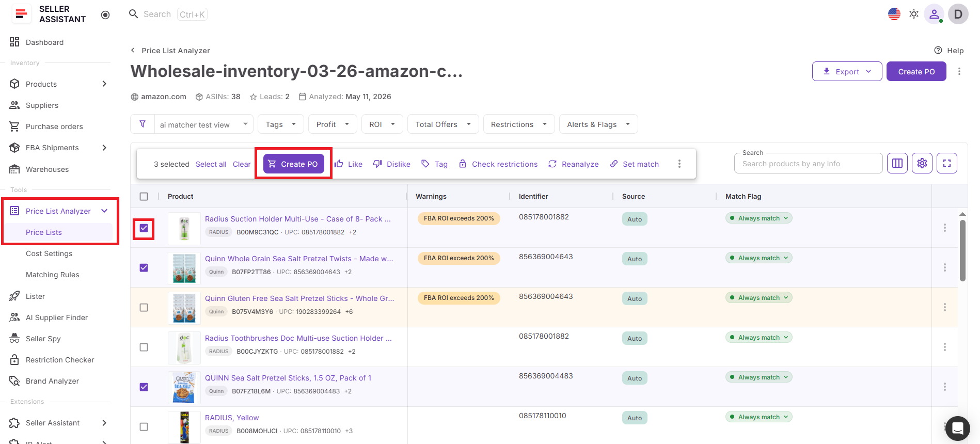Open the Tags filter dropdown
Image resolution: width=980 pixels, height=444 pixels.
281,124
